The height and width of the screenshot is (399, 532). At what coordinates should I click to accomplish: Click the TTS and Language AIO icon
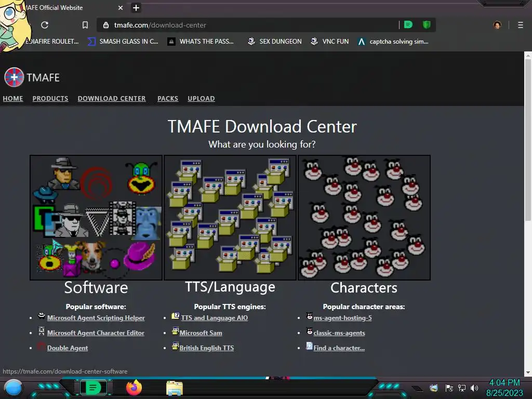point(176,316)
